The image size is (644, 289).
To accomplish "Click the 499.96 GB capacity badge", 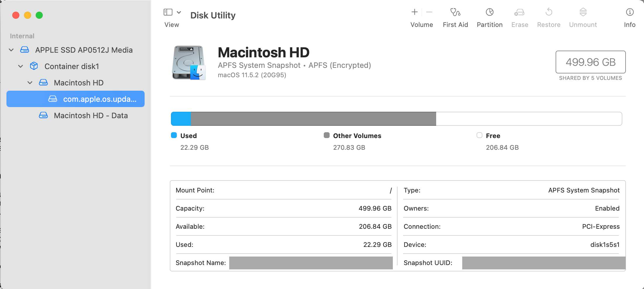I will click(590, 62).
